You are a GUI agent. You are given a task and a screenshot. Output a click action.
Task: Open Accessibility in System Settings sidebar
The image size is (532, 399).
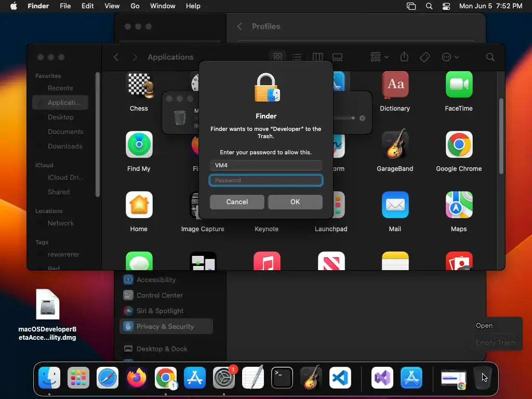[166, 280]
